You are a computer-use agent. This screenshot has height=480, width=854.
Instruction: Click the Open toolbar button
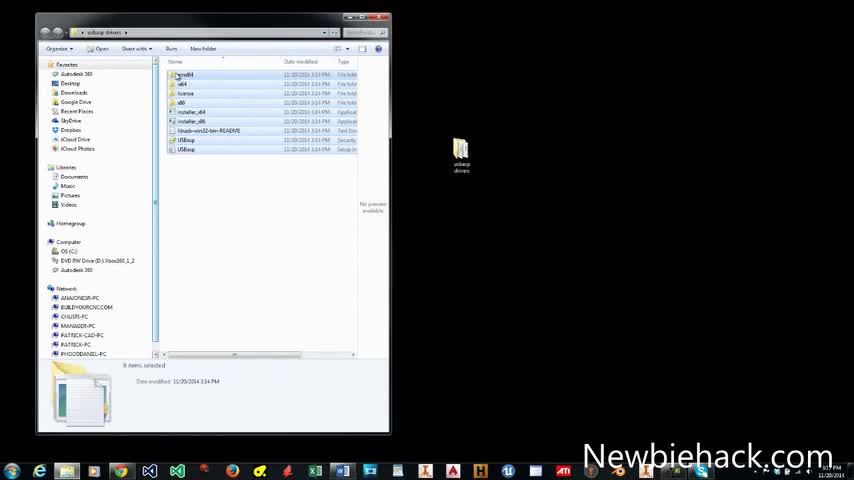point(97,49)
